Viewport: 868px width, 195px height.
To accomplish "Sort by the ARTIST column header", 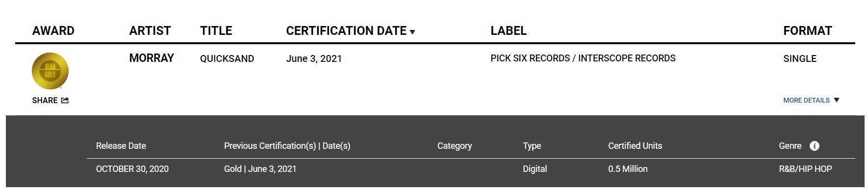I will 150,31.
